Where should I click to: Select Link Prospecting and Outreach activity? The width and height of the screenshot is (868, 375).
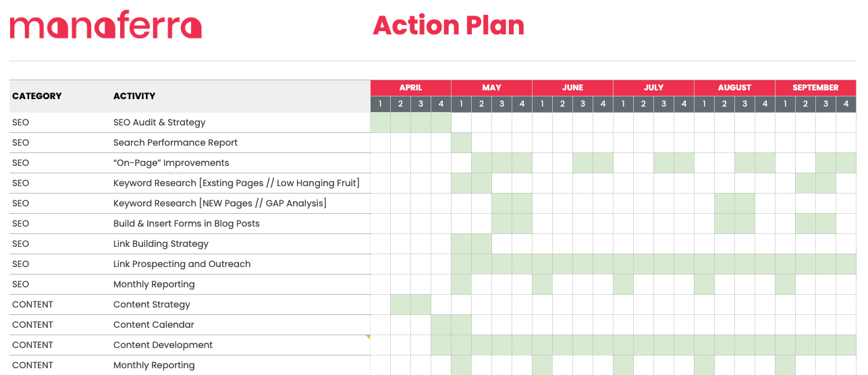pos(182,264)
